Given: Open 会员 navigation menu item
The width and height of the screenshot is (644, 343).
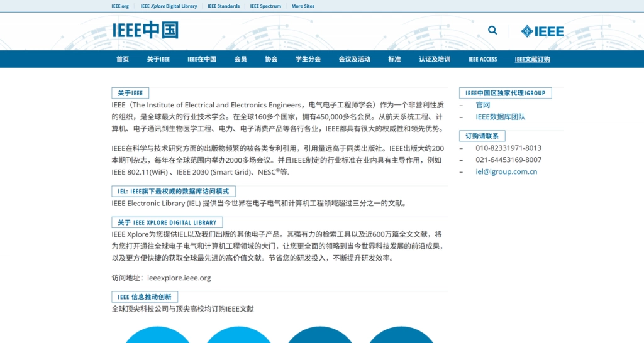Looking at the screenshot, I should tap(240, 59).
